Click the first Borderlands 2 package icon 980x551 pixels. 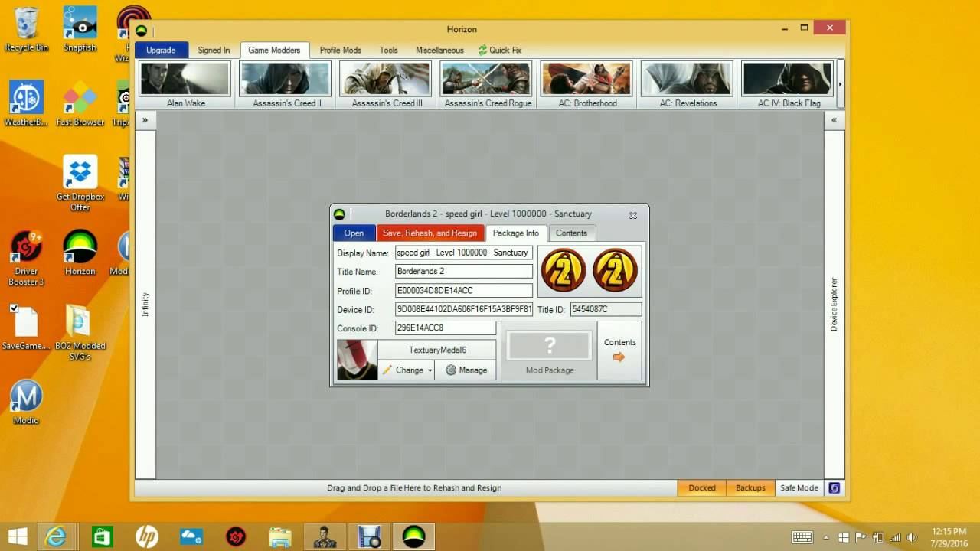[x=563, y=270]
